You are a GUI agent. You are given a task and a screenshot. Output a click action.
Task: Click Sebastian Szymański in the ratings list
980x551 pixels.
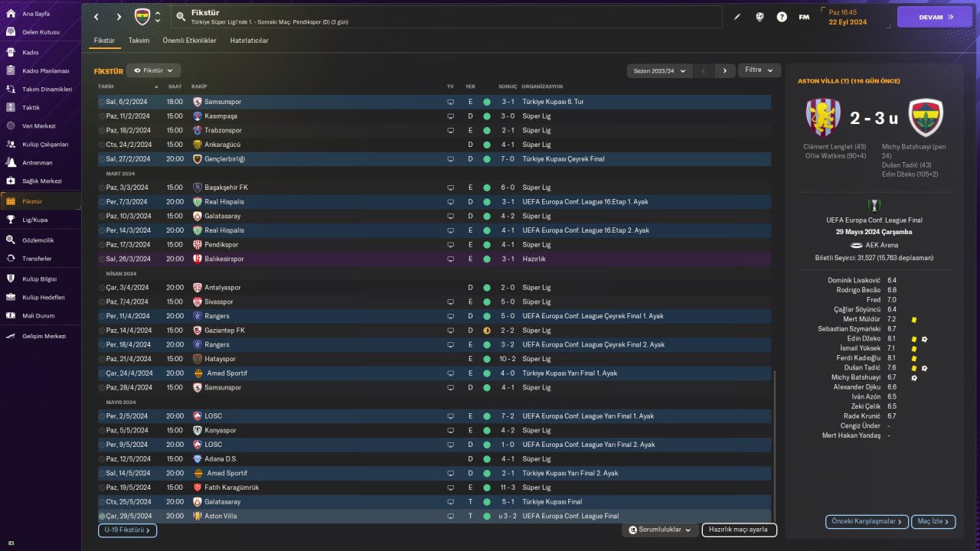point(849,328)
